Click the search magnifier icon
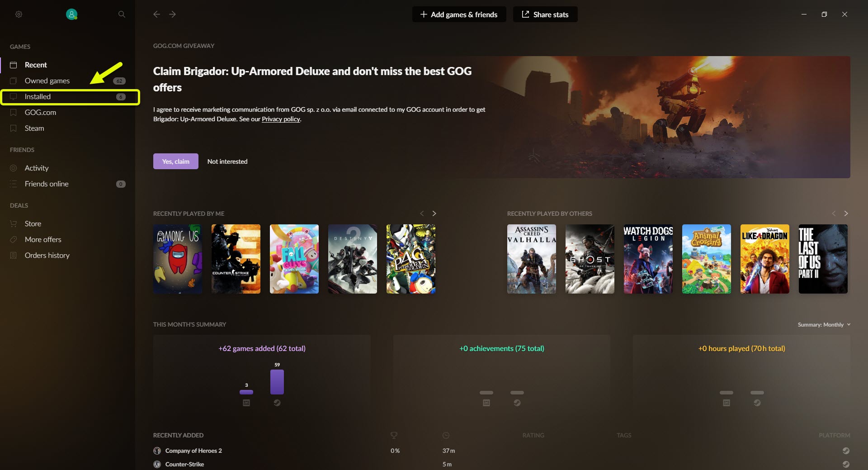This screenshot has width=868, height=470. [x=122, y=14]
